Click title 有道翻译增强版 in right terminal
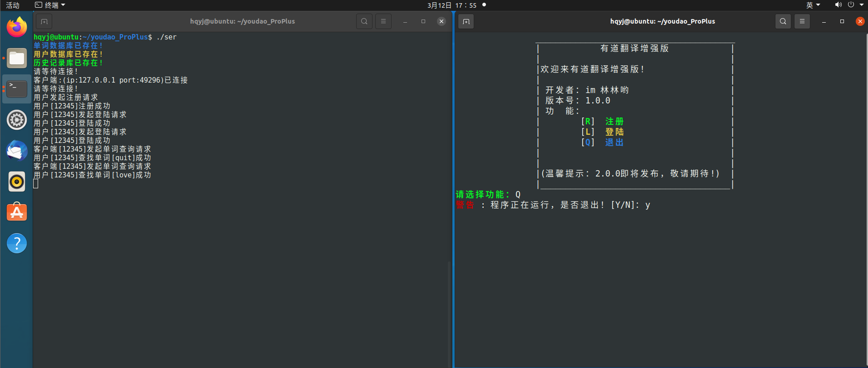This screenshot has width=868, height=368. [634, 49]
